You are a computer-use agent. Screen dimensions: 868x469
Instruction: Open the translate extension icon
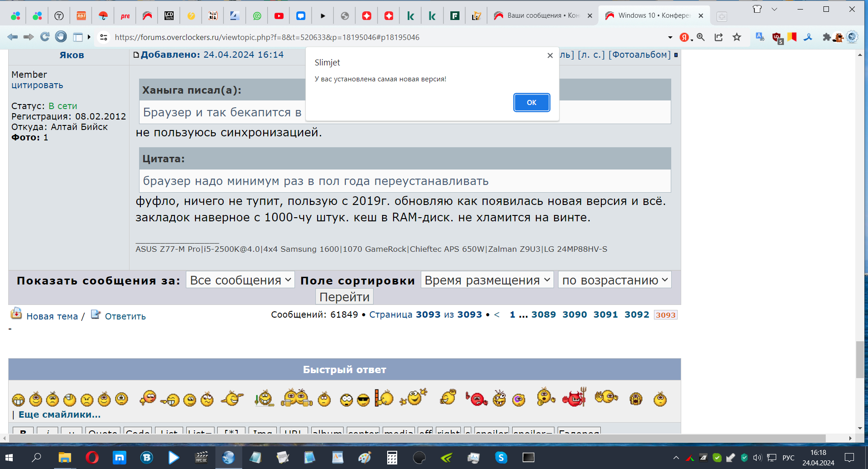click(x=759, y=37)
